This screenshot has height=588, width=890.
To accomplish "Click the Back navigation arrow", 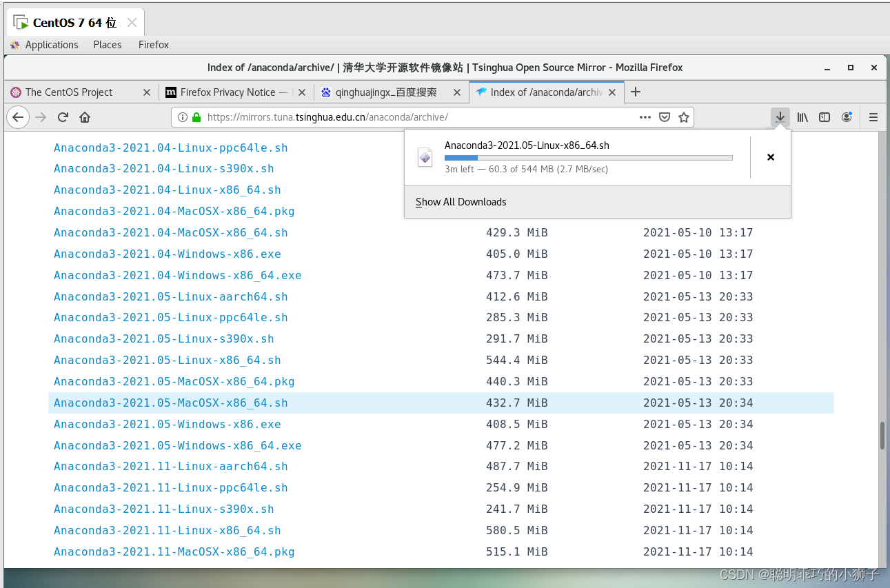I will pos(18,117).
